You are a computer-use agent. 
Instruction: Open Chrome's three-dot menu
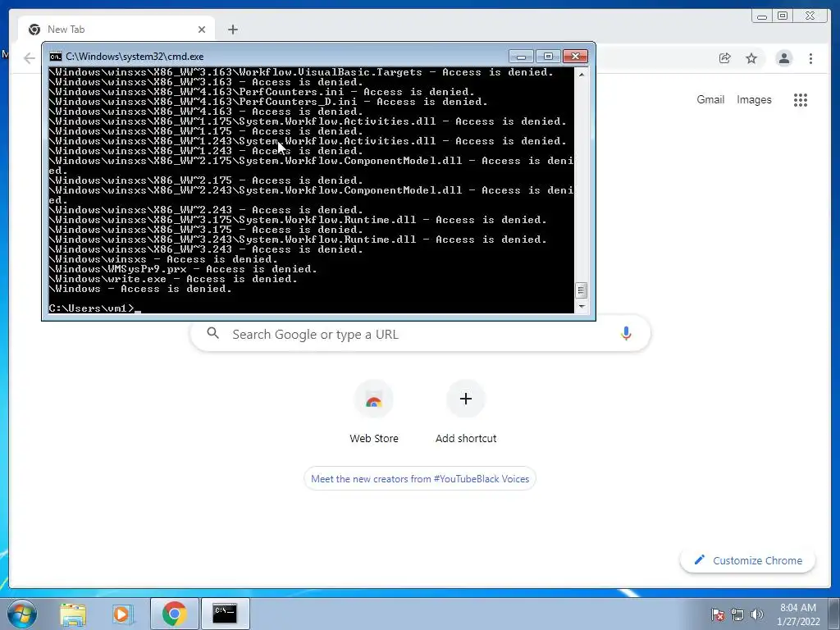pyautogui.click(x=810, y=58)
